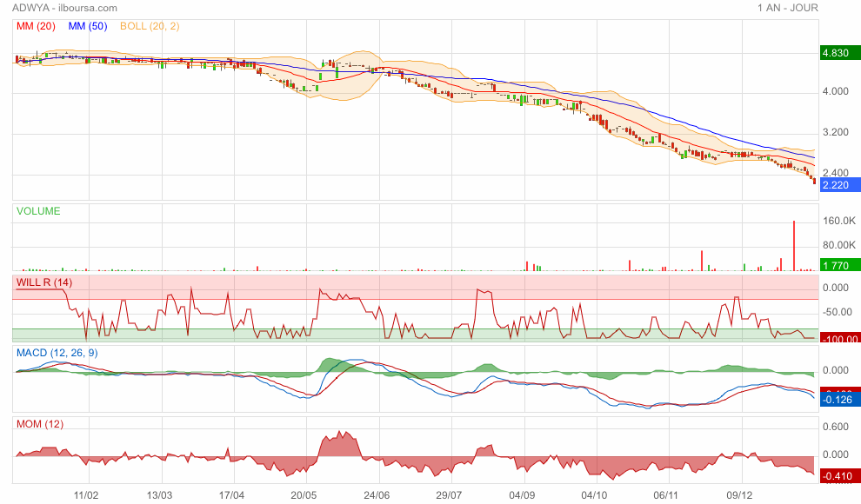Click the blue -0.126 MACD value badge
The width and height of the screenshot is (861, 504).
click(x=839, y=399)
